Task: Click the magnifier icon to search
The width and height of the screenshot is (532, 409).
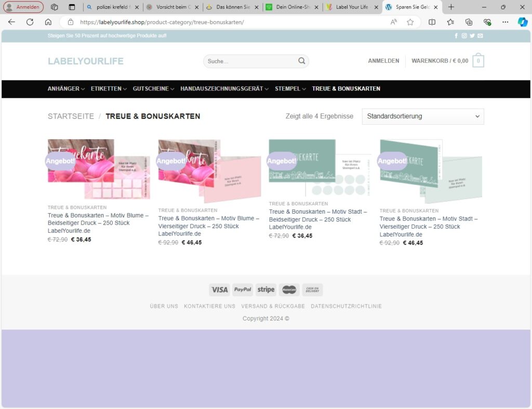Action: tap(301, 61)
